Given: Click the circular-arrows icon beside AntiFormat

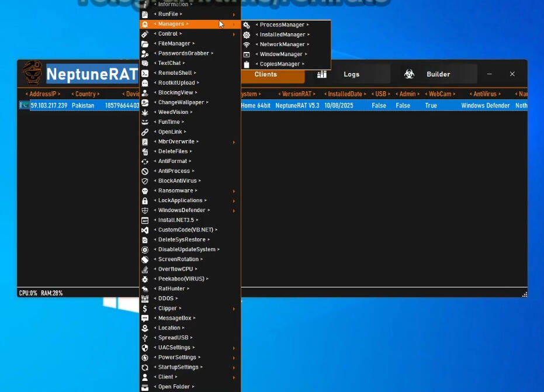Looking at the screenshot, I should 145,161.
